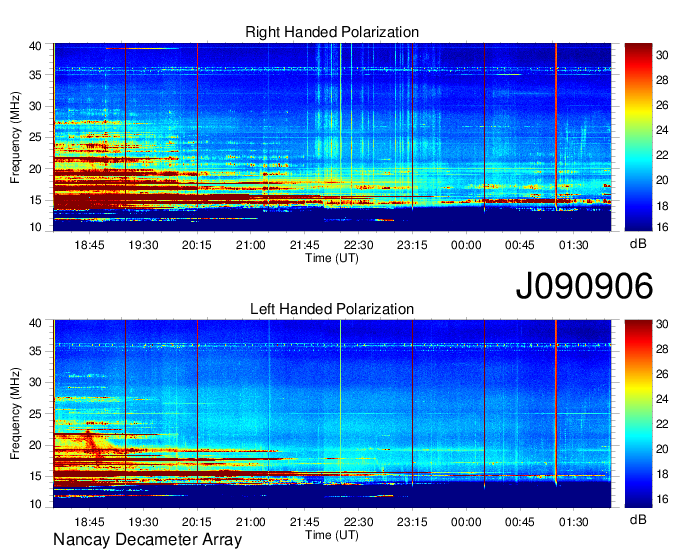
Task: Select the "10" frequency tick of the Right Handed plot
Action: coord(36,227)
